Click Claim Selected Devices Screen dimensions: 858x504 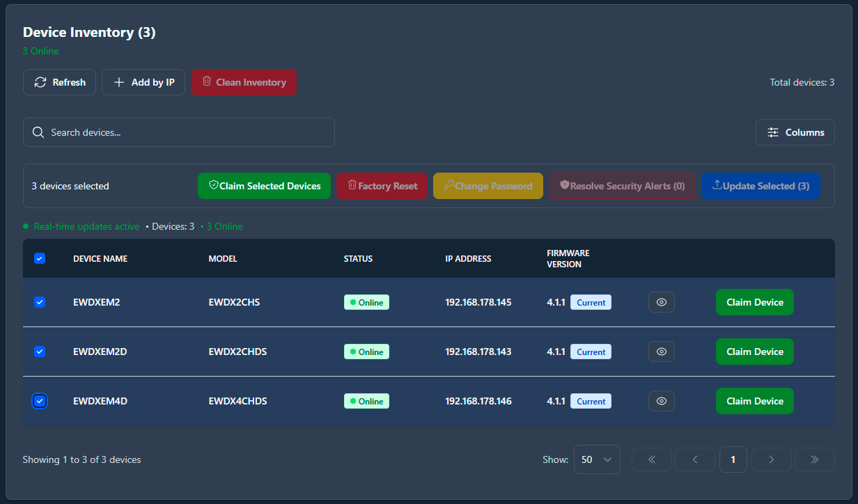point(265,186)
